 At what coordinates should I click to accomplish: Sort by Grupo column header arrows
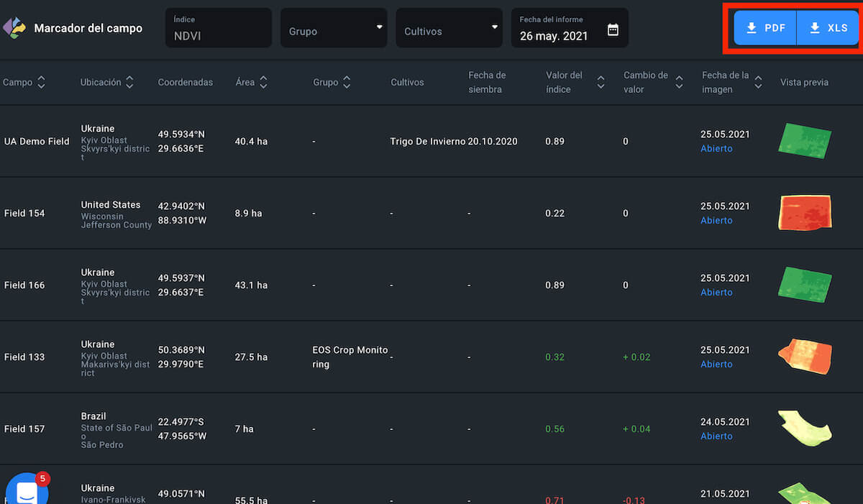(347, 83)
